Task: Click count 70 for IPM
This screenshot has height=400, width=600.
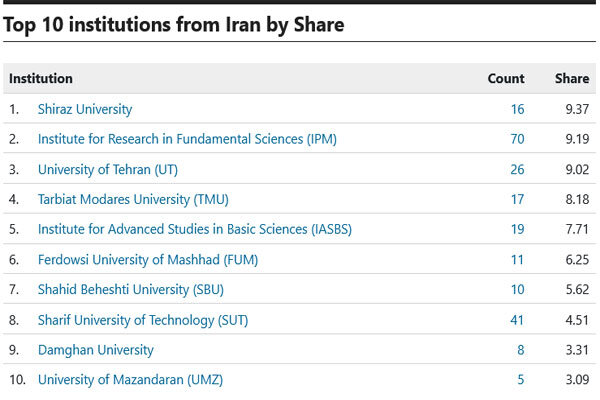Action: (517, 139)
